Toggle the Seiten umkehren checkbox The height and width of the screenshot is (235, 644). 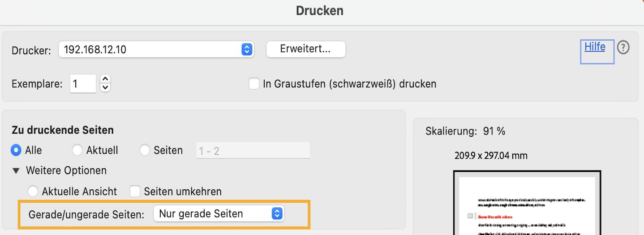coord(135,191)
